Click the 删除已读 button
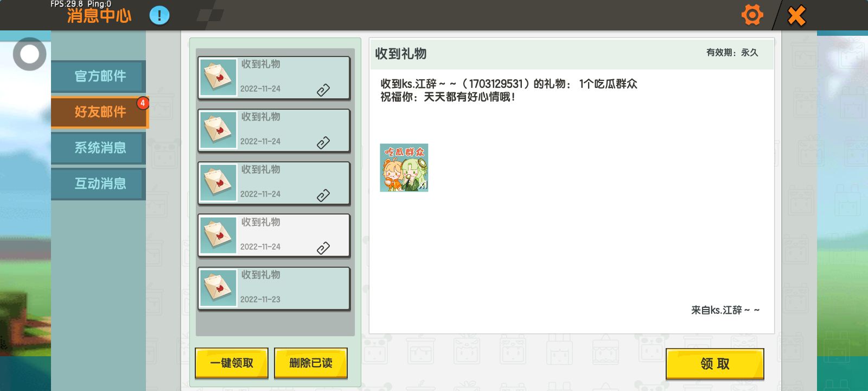This screenshot has width=868, height=391. click(311, 363)
